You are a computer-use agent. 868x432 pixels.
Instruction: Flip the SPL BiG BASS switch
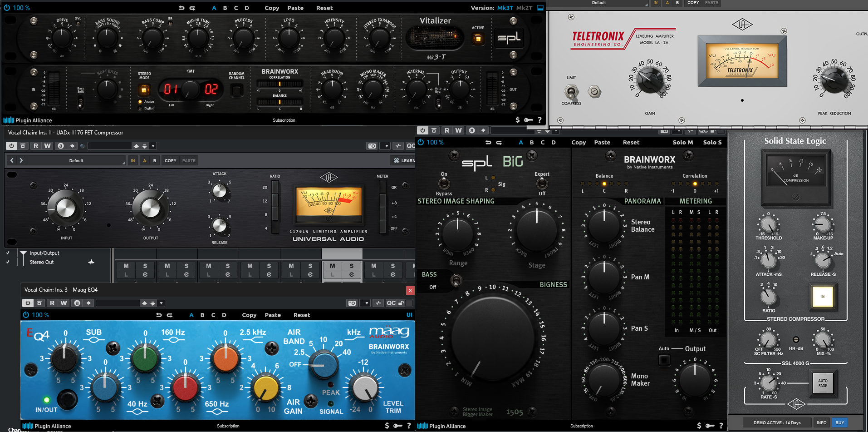click(456, 280)
